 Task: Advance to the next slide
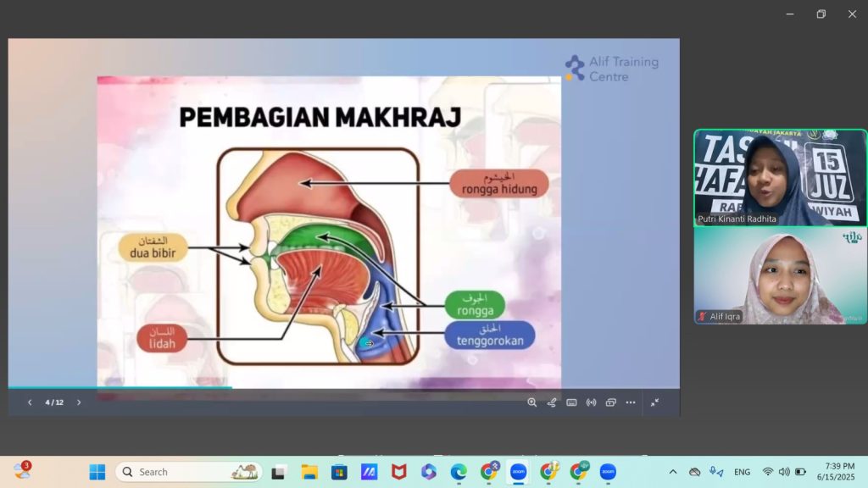[x=79, y=402]
